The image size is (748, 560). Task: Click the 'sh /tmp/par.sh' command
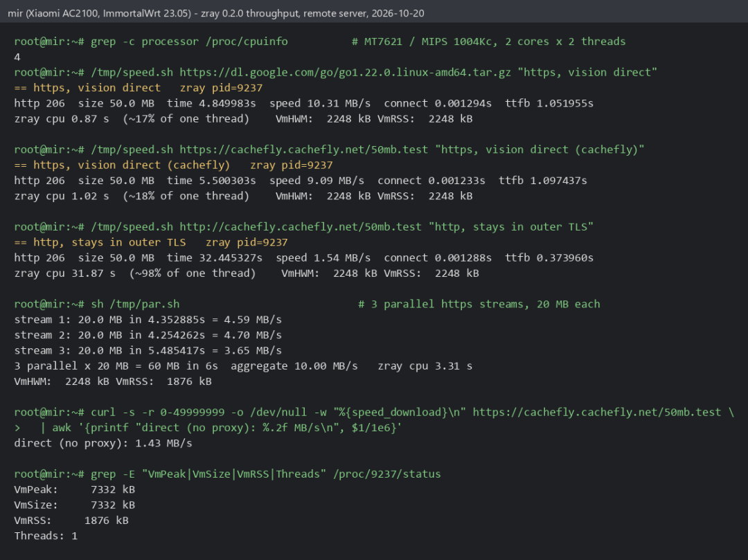[135, 304]
